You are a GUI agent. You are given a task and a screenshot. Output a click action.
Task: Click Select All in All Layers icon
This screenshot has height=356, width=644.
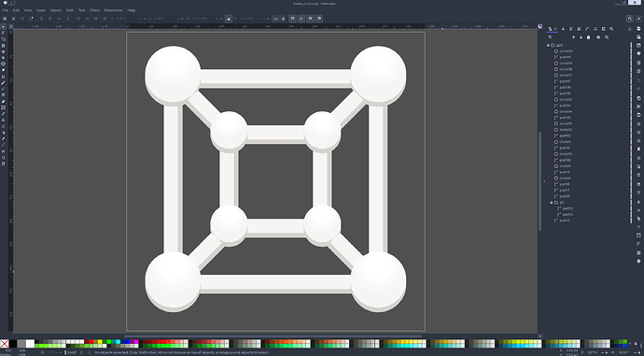pyautogui.click(x=14, y=19)
